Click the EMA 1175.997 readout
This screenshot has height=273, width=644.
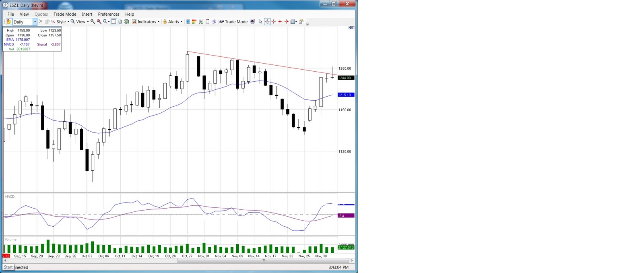[x=18, y=40]
